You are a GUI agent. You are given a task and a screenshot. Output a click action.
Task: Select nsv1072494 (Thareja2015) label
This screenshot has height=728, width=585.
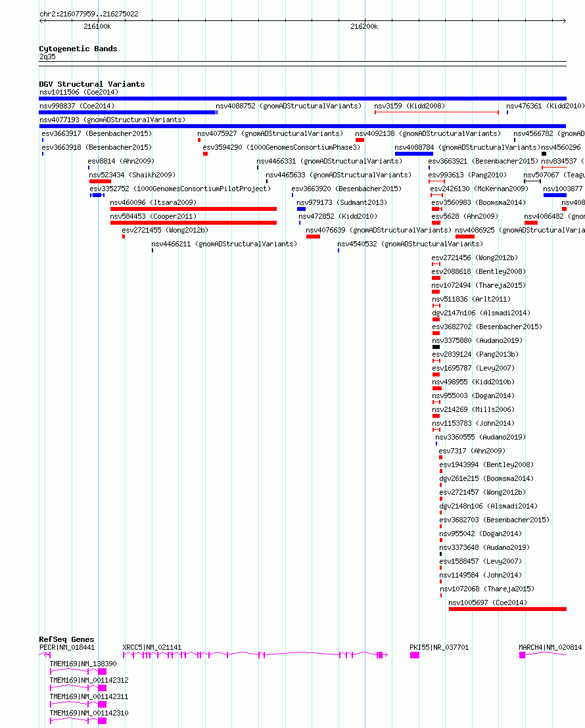(479, 286)
